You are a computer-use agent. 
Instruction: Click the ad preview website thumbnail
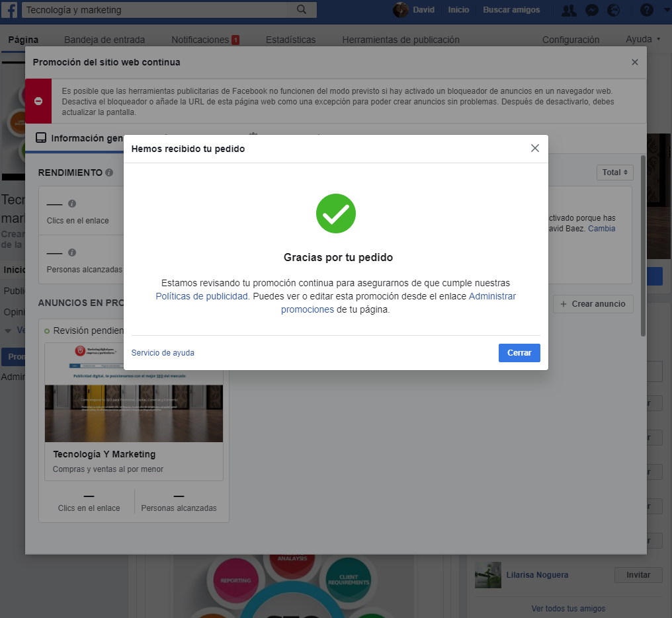[134, 393]
